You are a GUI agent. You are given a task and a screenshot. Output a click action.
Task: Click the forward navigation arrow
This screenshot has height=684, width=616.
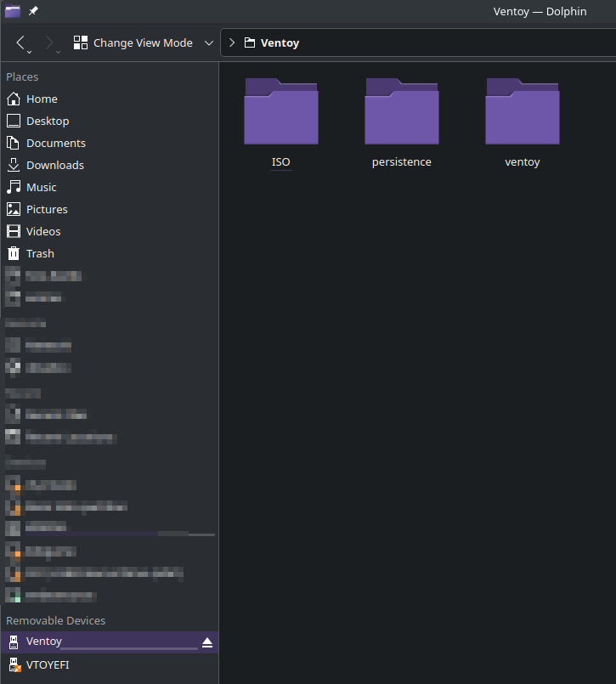(x=49, y=42)
